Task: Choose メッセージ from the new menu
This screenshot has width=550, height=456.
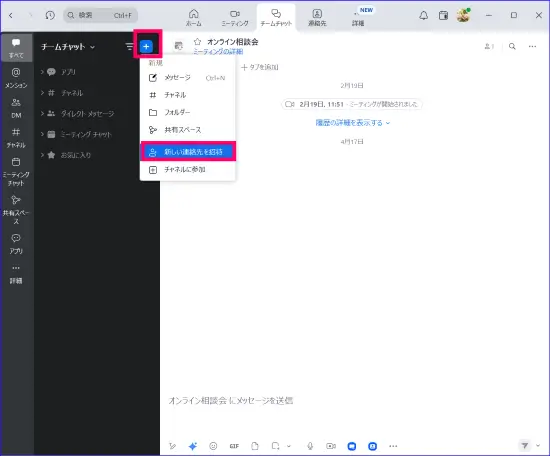Action: tap(187, 78)
